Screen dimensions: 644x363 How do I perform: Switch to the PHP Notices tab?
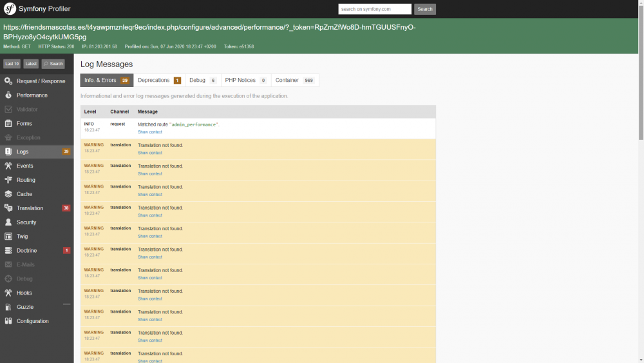click(x=245, y=80)
